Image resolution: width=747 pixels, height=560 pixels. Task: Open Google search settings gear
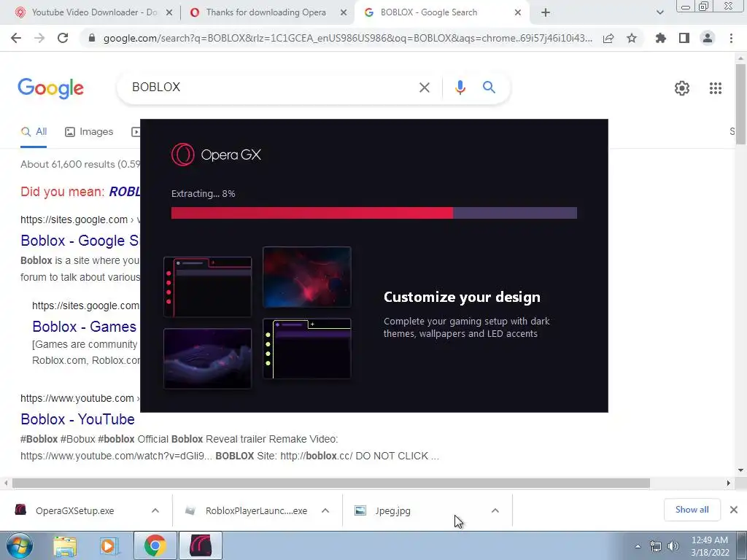pos(682,88)
